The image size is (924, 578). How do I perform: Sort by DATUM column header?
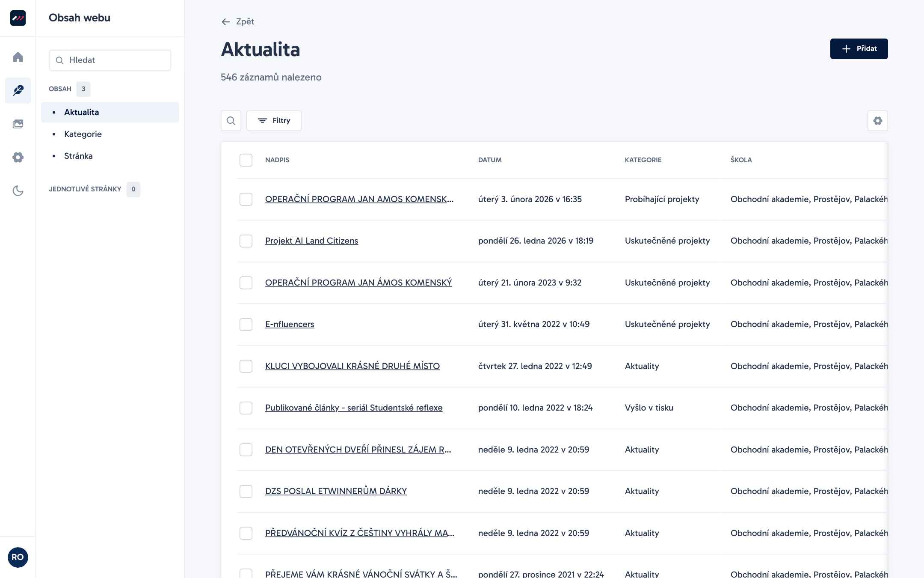pyautogui.click(x=490, y=160)
